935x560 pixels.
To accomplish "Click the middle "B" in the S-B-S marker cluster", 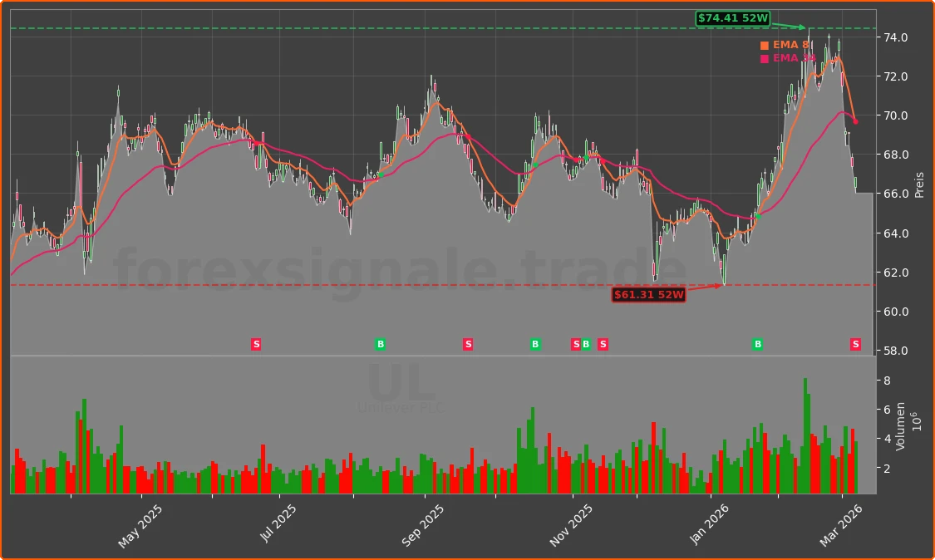I will coord(585,343).
